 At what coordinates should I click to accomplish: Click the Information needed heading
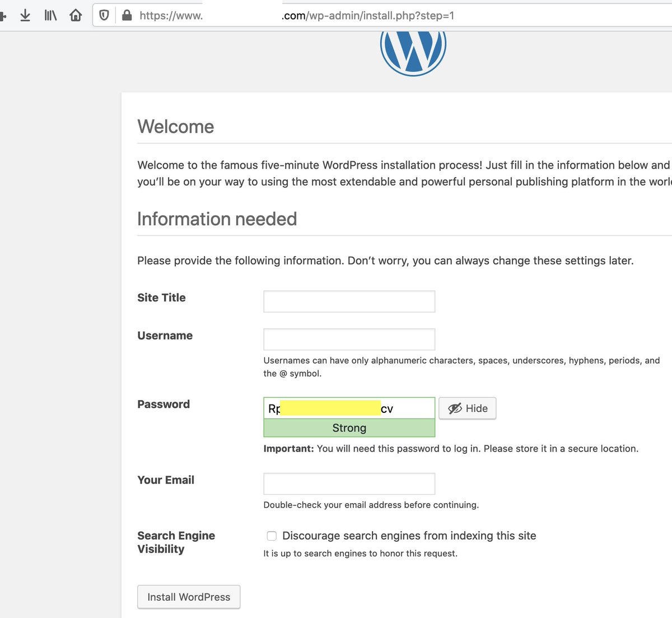[217, 219]
